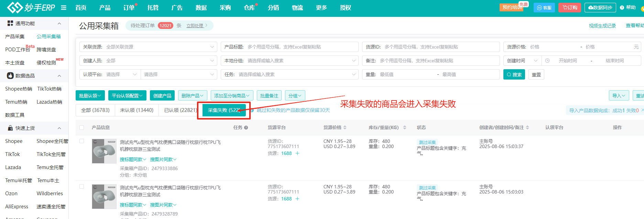Image resolution: width=644 pixels, height=219 pixels.
Task: Click plus icon next to first 1688 source
Action: coord(297,154)
